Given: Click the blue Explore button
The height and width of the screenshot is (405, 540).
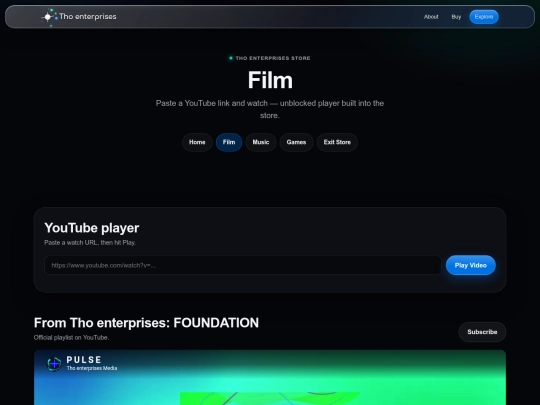Looking at the screenshot, I should 484,17.
